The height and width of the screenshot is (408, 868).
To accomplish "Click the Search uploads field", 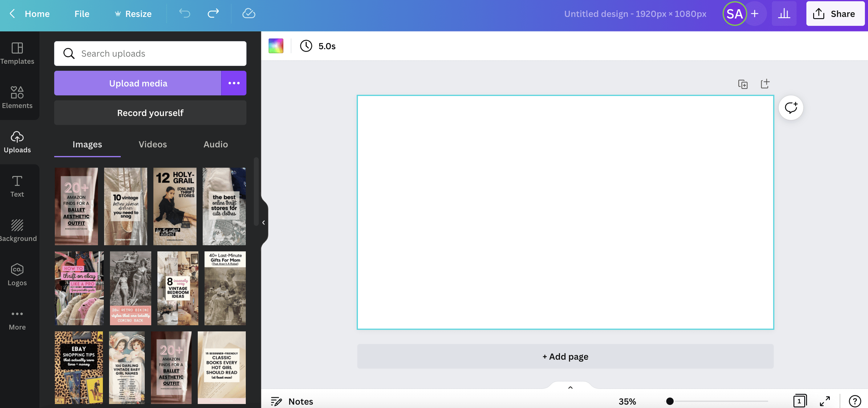I will (150, 53).
